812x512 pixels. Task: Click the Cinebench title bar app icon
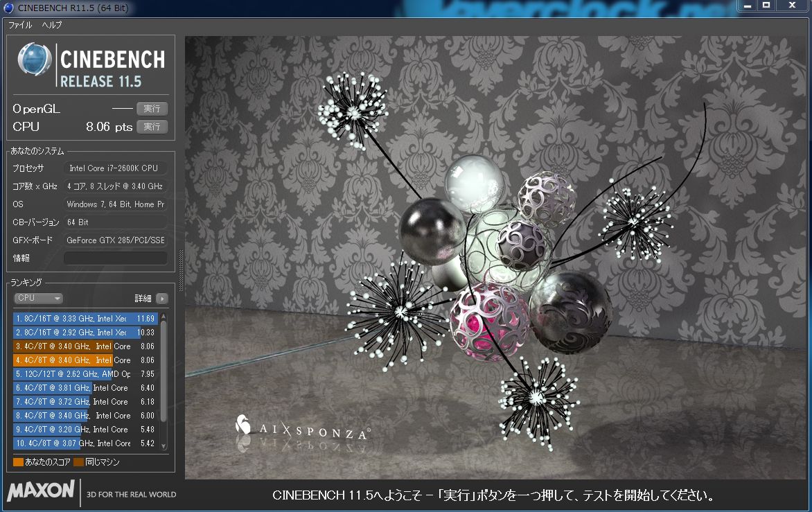tap(8, 8)
